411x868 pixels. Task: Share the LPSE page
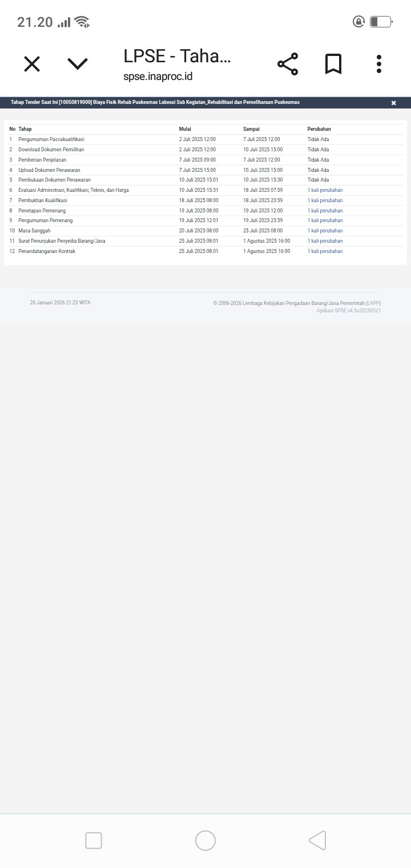[x=288, y=64]
